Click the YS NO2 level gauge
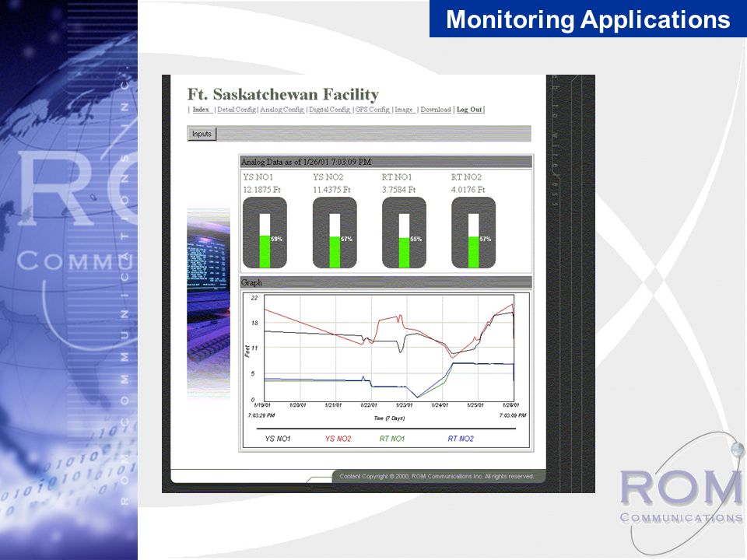The height and width of the screenshot is (560, 747). pyautogui.click(x=335, y=233)
